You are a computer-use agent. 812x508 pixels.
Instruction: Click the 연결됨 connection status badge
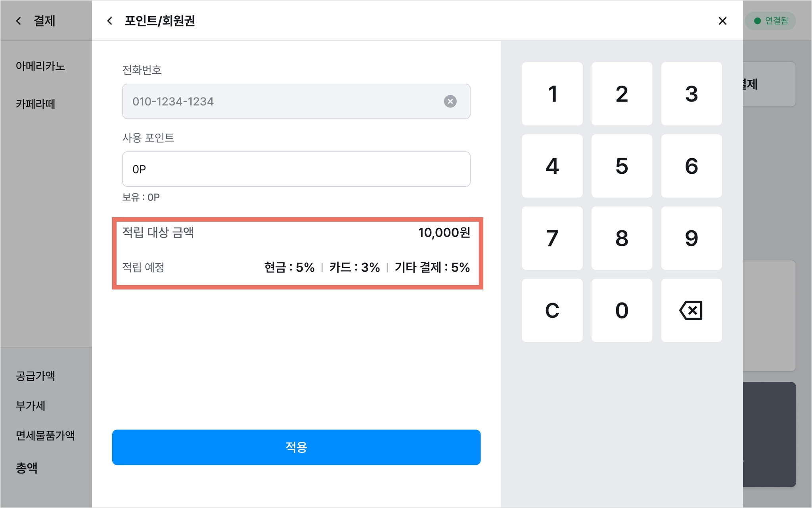[x=770, y=21]
